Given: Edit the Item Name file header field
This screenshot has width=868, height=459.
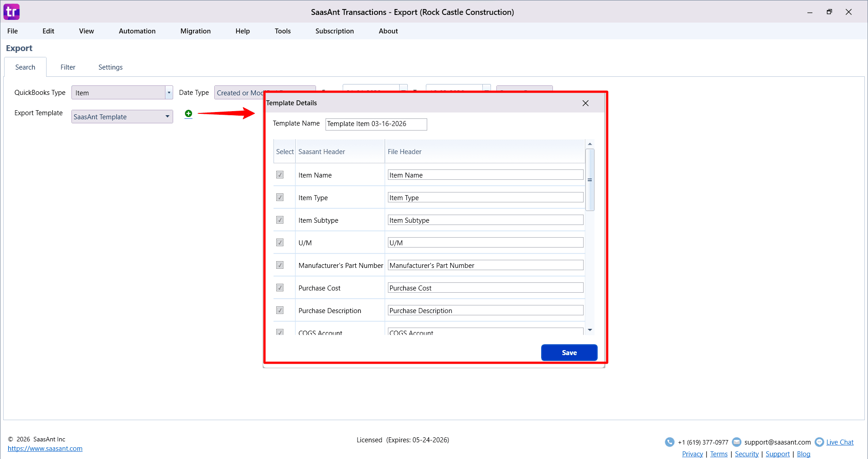Looking at the screenshot, I should click(x=486, y=175).
